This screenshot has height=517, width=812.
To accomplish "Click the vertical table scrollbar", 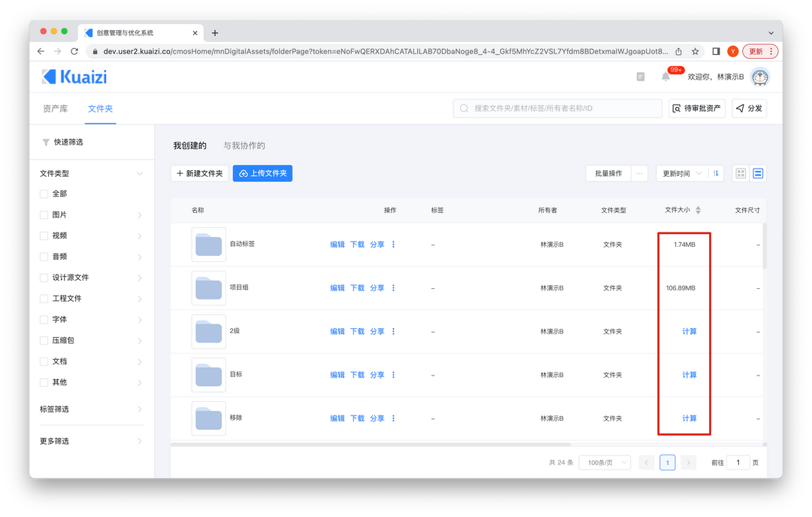I will pyautogui.click(x=765, y=246).
